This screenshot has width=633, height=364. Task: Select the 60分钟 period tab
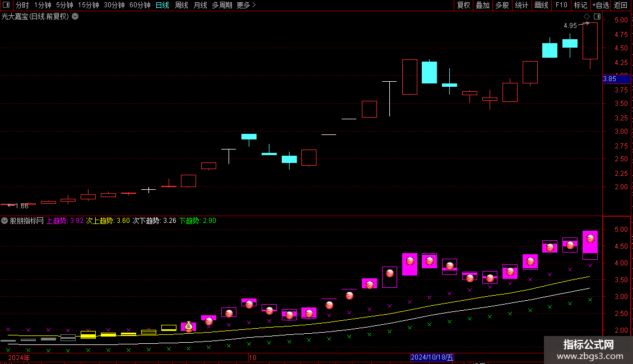[139, 5]
